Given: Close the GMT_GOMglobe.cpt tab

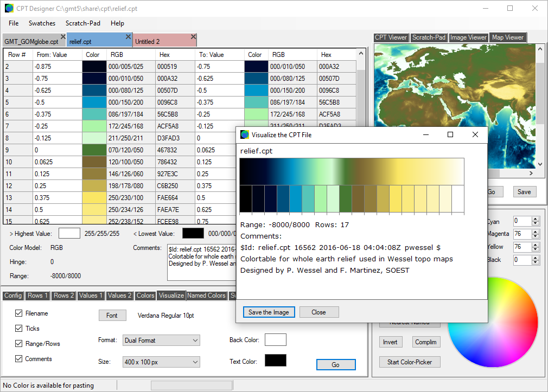Looking at the screenshot, I should tap(63, 37).
